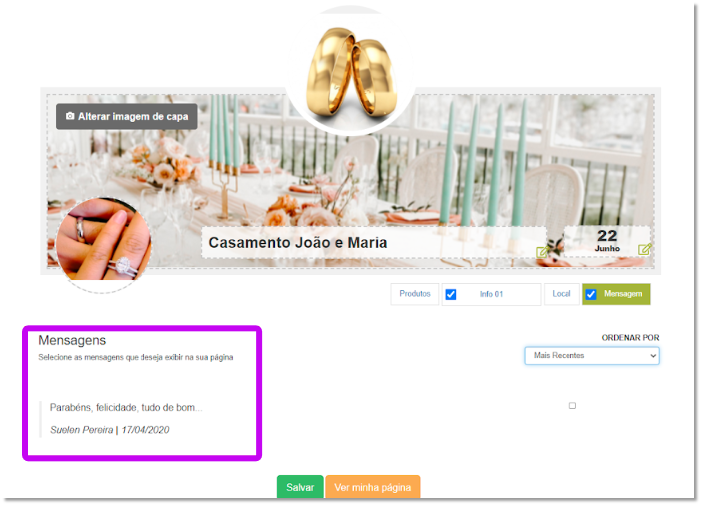The width and height of the screenshot is (701, 505).
Task: Click the camera icon on cover button
Action: pyautogui.click(x=70, y=116)
